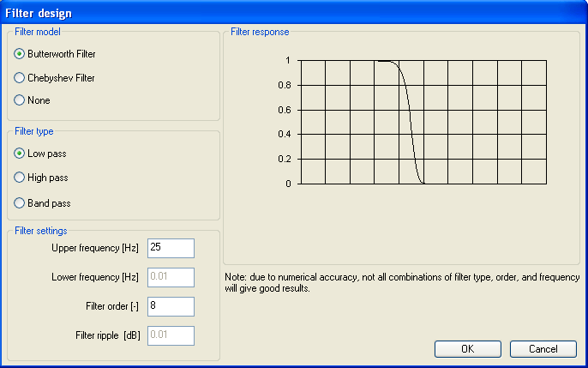Image resolution: width=588 pixels, height=368 pixels.
Task: Focus the Filter order input field
Action: coord(171,306)
